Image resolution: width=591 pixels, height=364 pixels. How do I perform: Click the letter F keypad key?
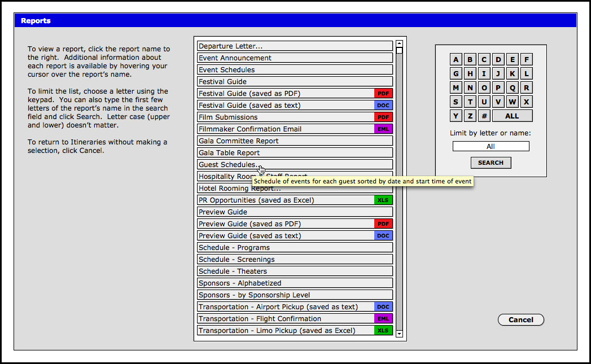[x=526, y=59]
